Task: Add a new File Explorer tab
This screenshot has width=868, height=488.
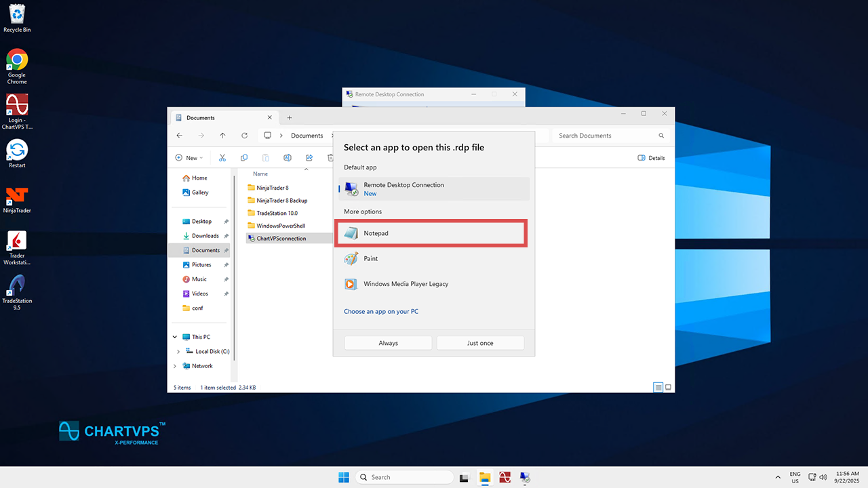Action: tap(290, 118)
